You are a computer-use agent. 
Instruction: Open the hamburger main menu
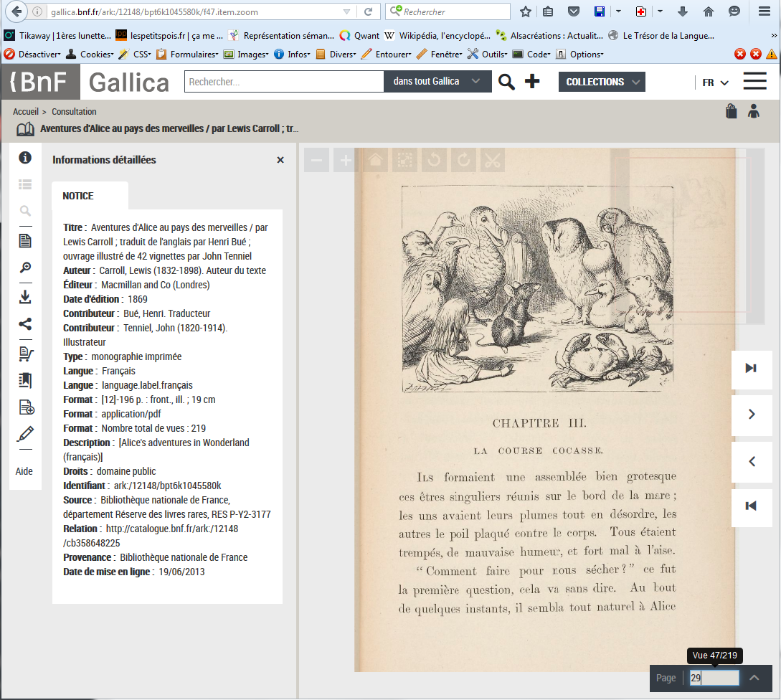click(x=755, y=82)
